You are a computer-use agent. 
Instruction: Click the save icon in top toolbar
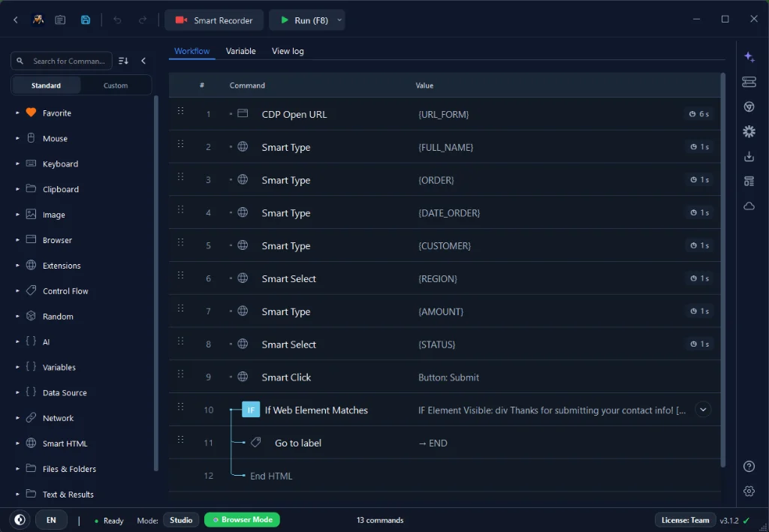[x=86, y=20]
